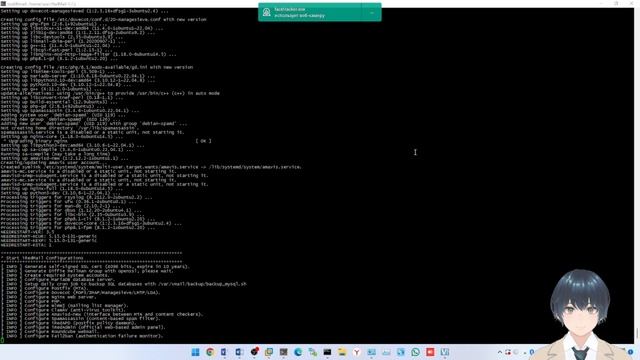
Task: Select the "Configure ClamAV (anti-virus toolkit)" line
Action: pyautogui.click(x=64, y=310)
